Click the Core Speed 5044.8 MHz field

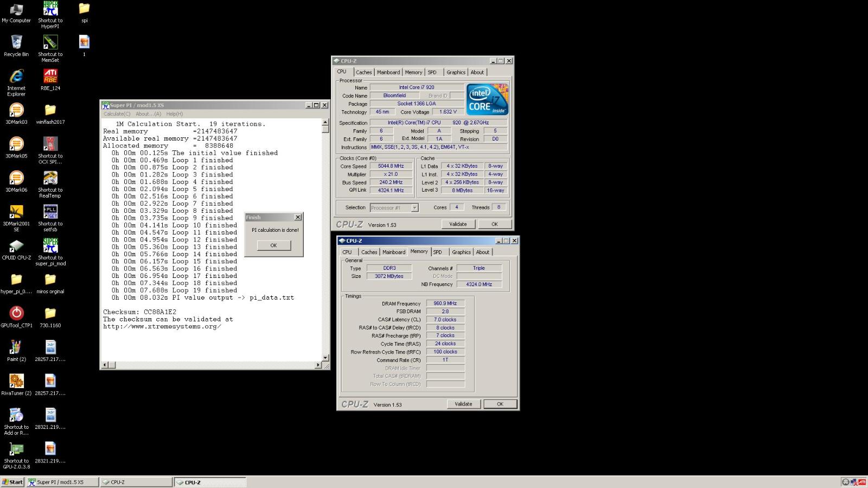pos(391,166)
